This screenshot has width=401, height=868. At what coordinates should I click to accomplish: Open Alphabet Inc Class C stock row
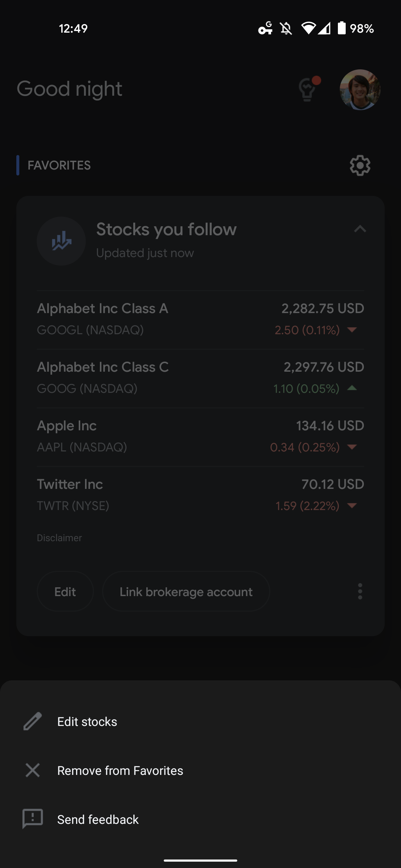tap(200, 378)
